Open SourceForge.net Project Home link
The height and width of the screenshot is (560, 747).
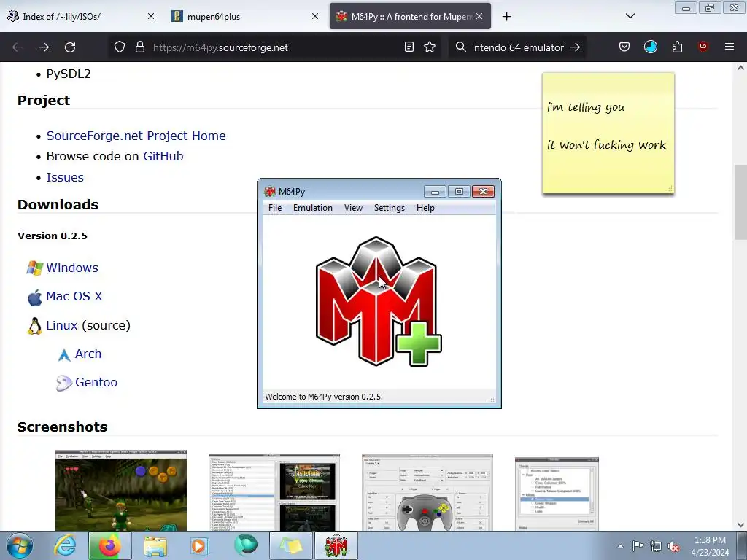[136, 136]
